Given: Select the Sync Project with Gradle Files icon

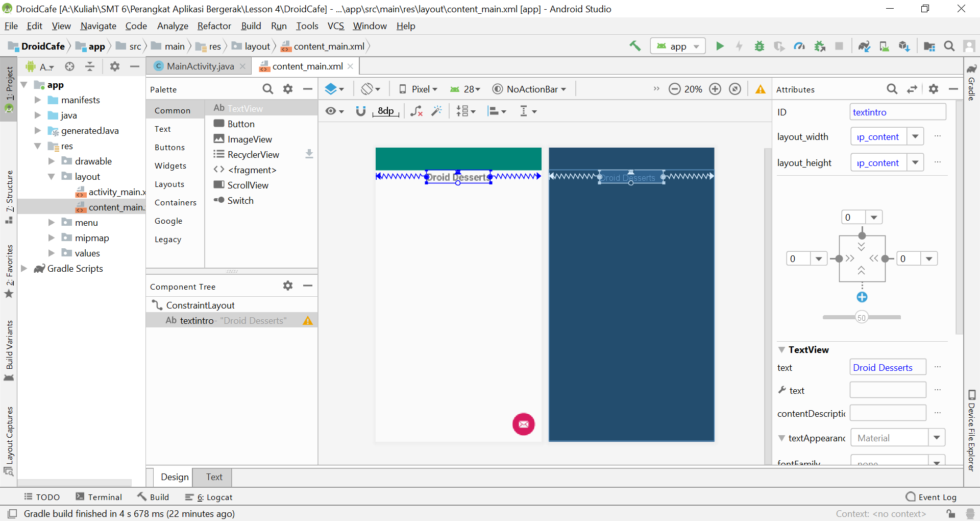Looking at the screenshot, I should point(864,46).
